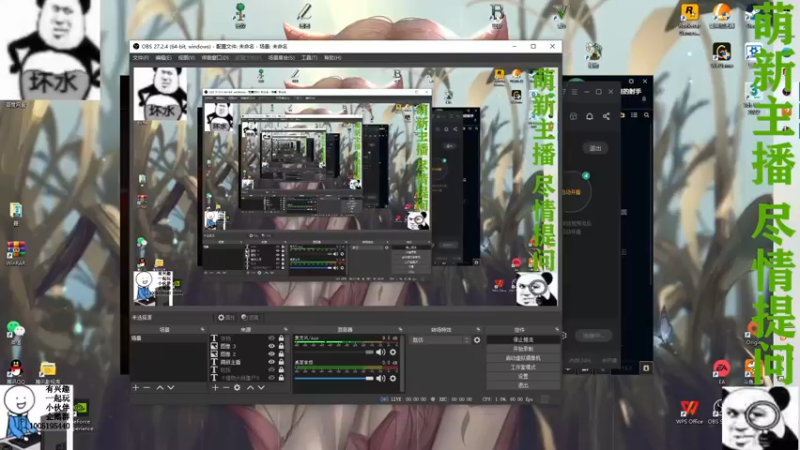The width and height of the screenshot is (800, 450).
Task: Open the 腾讯QQ penguin desktop icon
Action: [16, 371]
